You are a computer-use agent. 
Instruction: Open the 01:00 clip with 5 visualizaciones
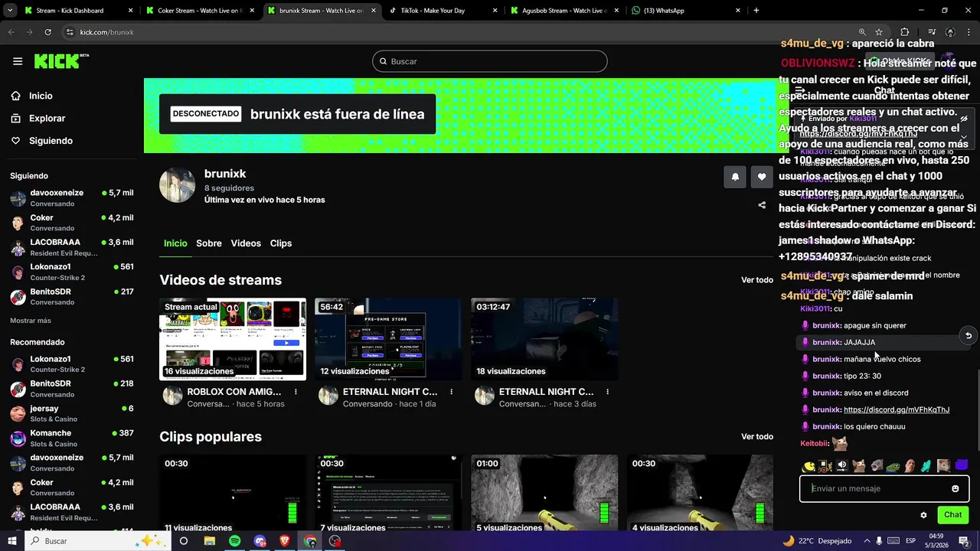point(544,494)
